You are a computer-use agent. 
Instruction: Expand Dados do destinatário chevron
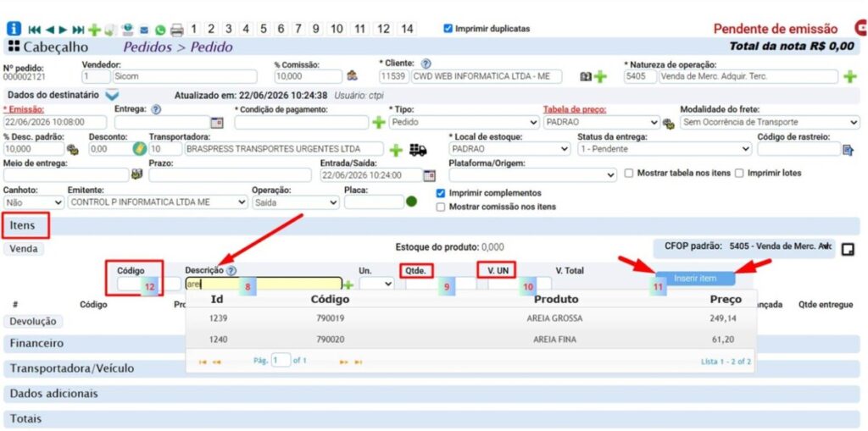112,95
